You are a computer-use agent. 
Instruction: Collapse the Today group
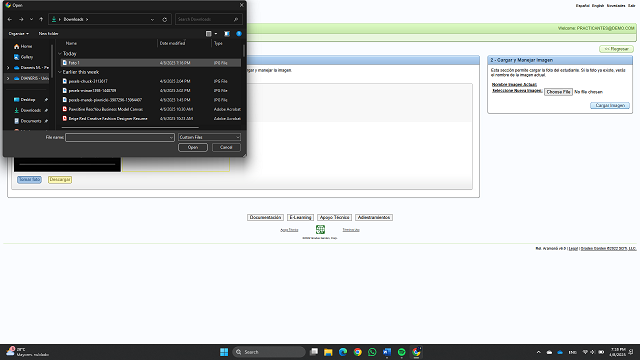pyautogui.click(x=60, y=53)
